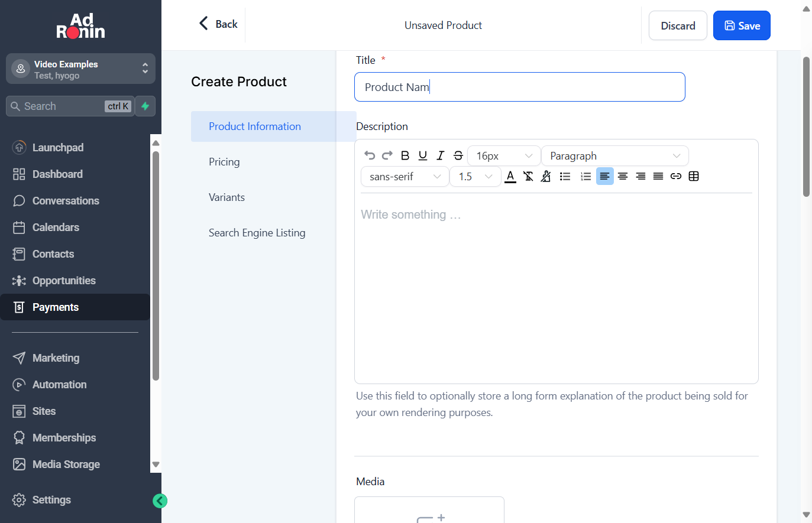
Task: Collapse the sidebar with the green arrow
Action: tap(160, 501)
